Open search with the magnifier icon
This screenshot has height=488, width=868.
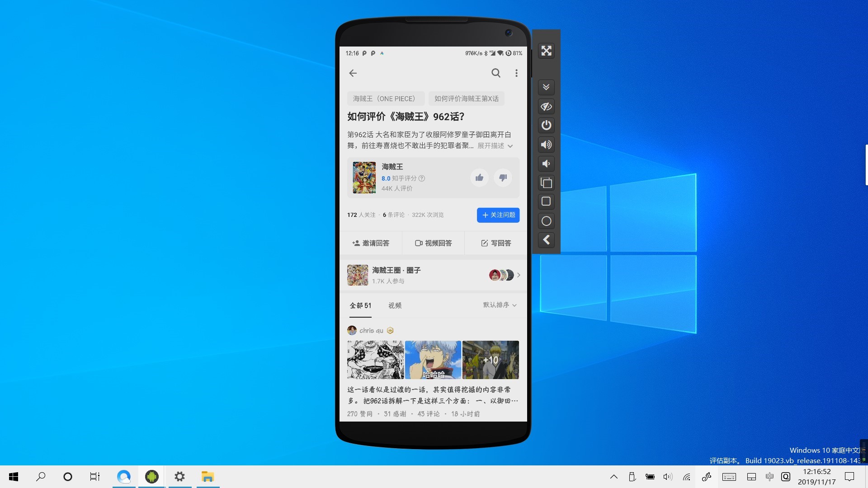[496, 73]
